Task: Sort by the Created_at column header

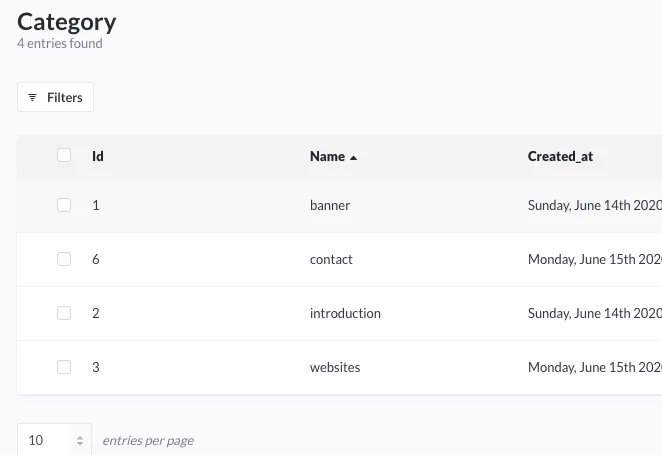Action: point(560,156)
